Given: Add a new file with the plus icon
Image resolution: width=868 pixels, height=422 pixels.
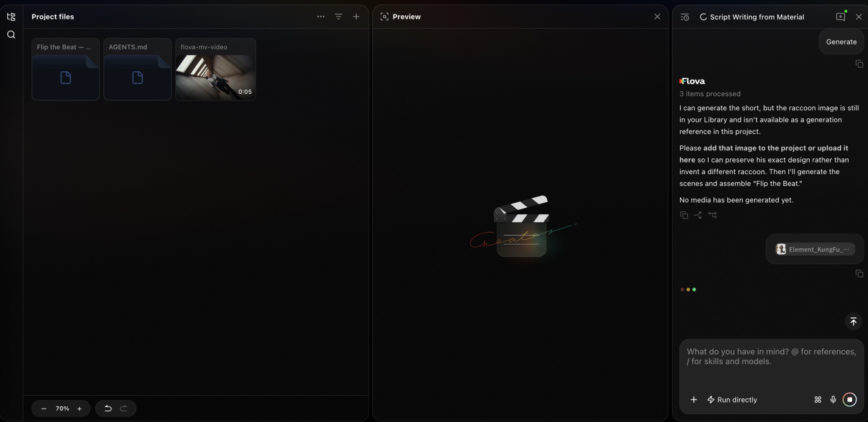Looking at the screenshot, I should [x=356, y=16].
